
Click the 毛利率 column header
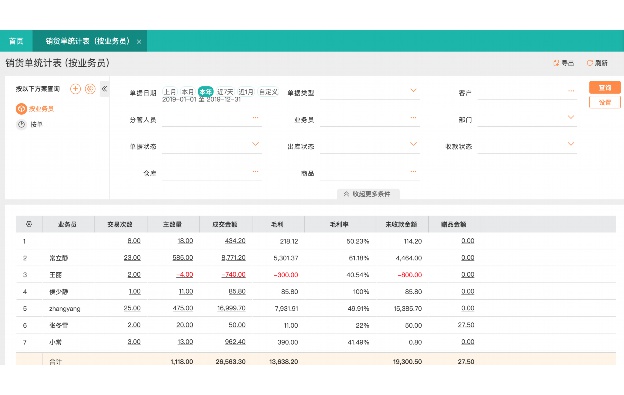click(339, 224)
